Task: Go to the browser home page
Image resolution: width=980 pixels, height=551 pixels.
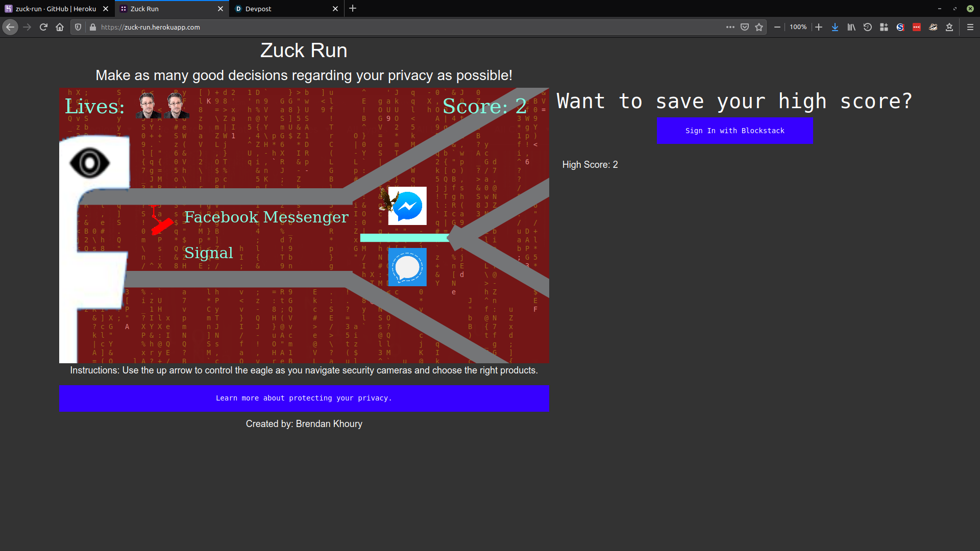Action: click(x=60, y=27)
